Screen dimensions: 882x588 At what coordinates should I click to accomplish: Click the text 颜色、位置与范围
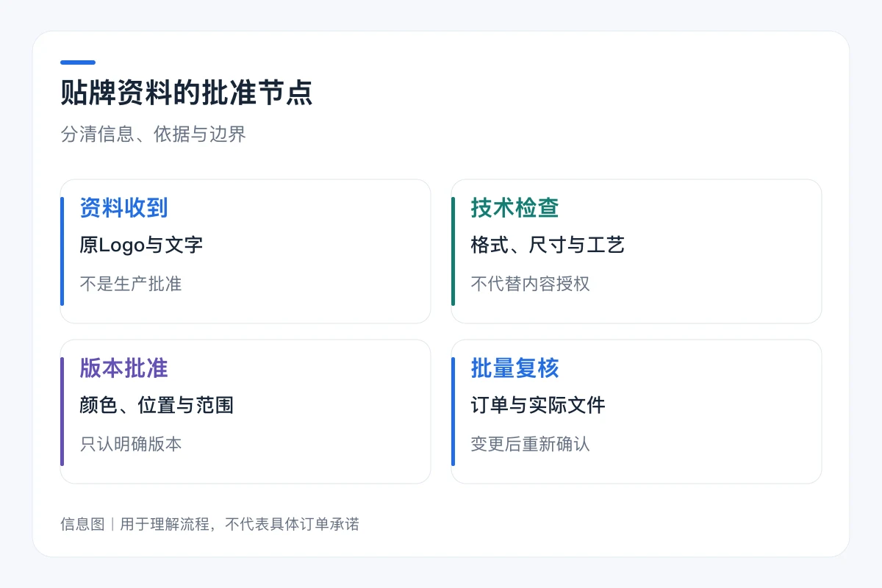coord(157,405)
